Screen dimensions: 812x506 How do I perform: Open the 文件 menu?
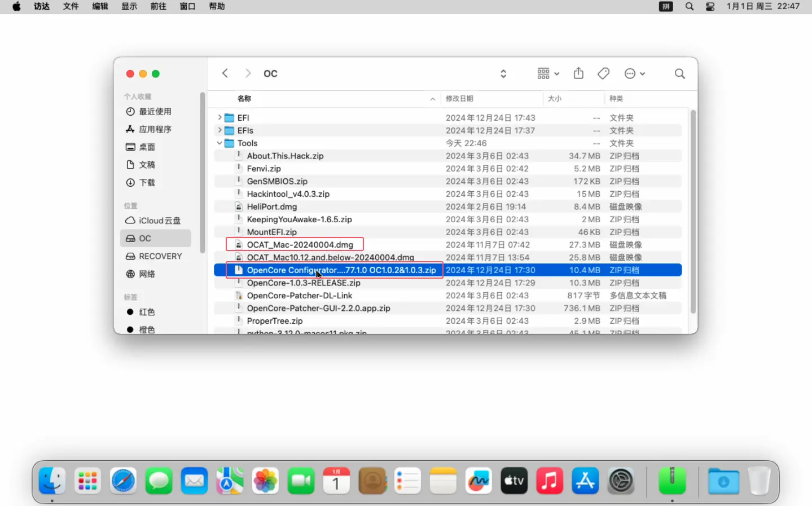[x=71, y=7]
